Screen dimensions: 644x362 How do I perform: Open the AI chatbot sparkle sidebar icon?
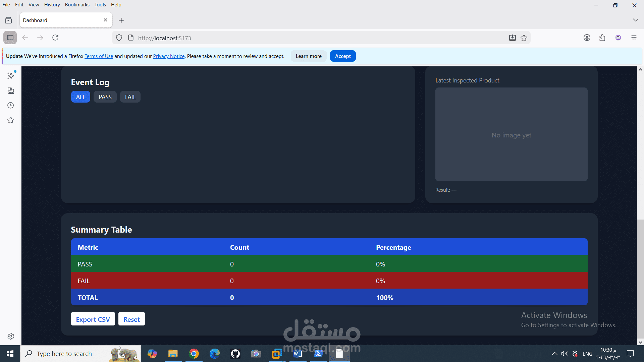pyautogui.click(x=11, y=76)
